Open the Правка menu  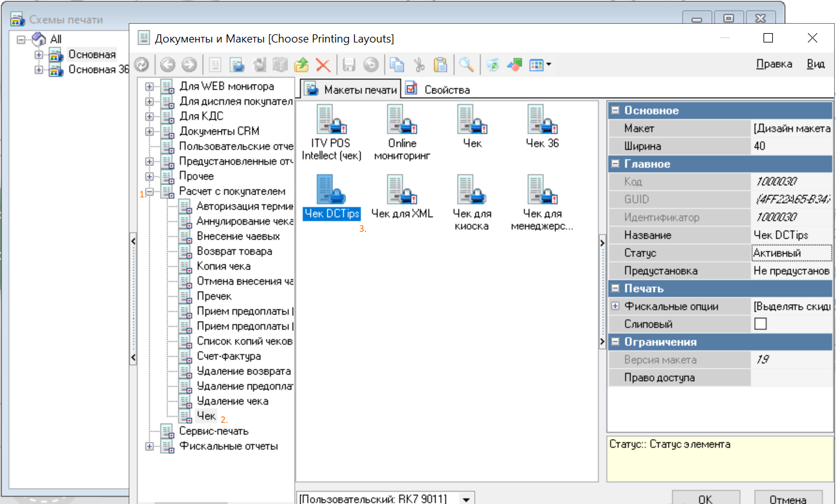pos(774,64)
